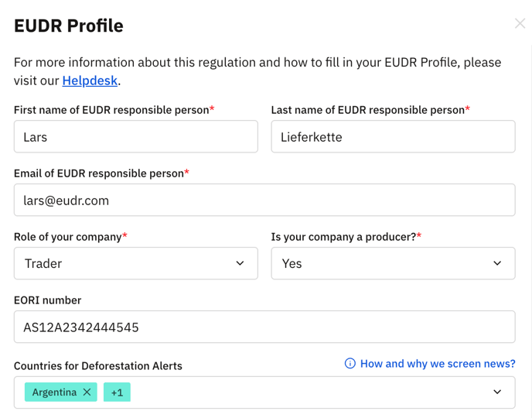Viewport: 532px width, 418px height.
Task: Click the chevron arrow in the Trader box
Action: 240,264
